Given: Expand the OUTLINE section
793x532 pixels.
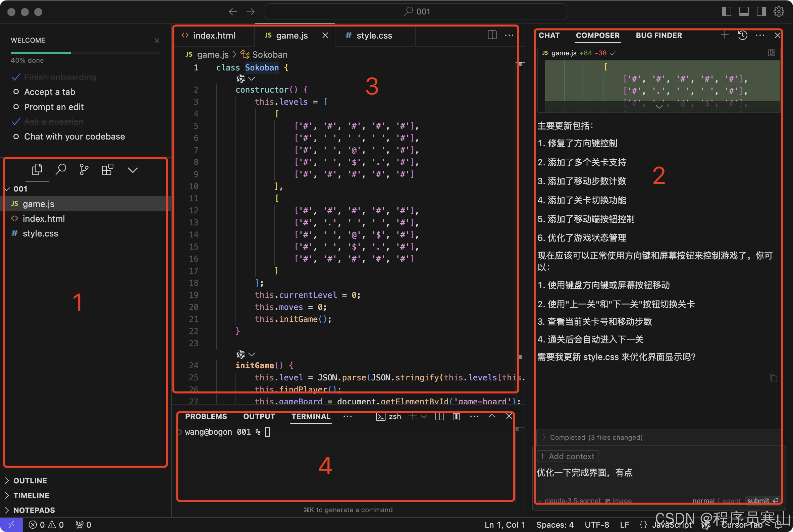Looking at the screenshot, I should 30,480.
